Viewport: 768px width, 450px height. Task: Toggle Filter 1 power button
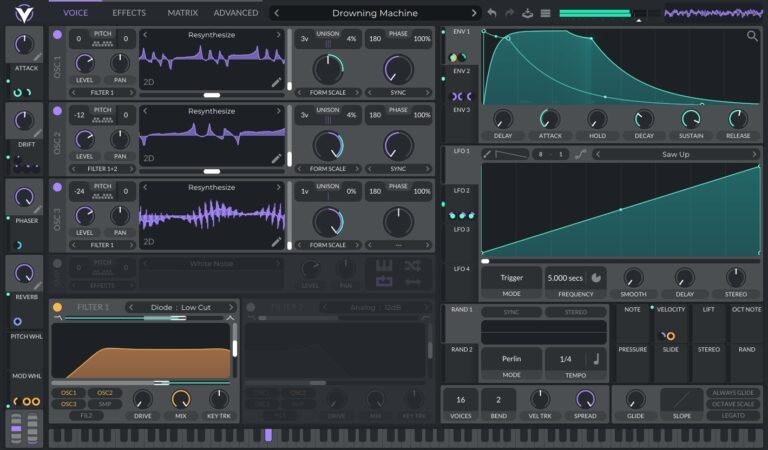[x=57, y=307]
